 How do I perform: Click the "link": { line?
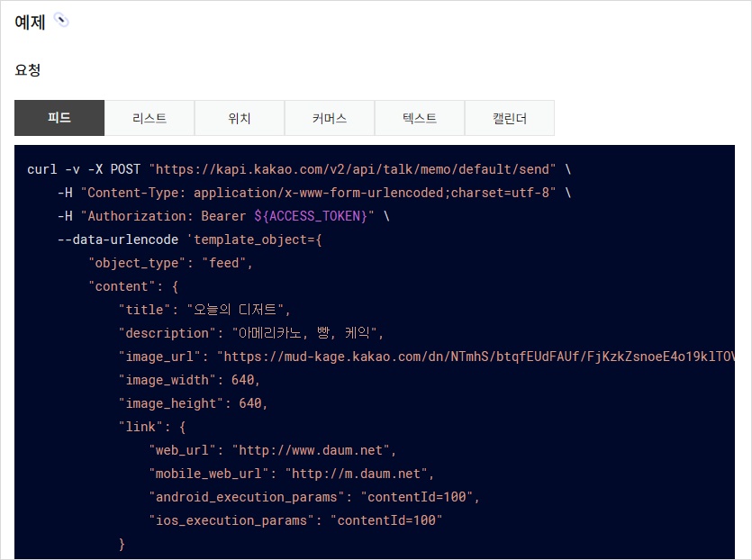152,427
